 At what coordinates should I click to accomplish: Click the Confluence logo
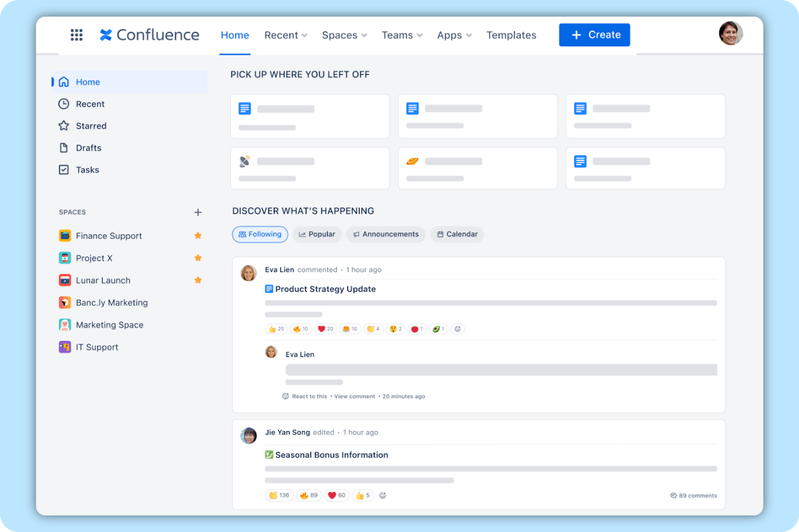click(149, 35)
